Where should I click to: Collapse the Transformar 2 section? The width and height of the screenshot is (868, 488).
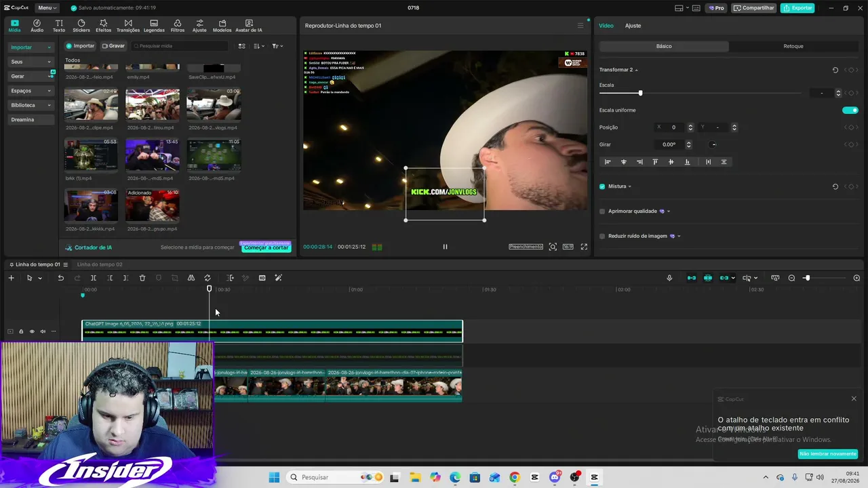tap(636, 70)
